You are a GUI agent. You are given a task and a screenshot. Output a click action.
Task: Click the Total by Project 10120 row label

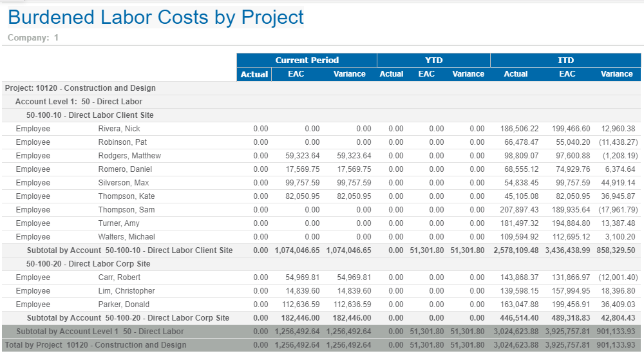point(95,345)
